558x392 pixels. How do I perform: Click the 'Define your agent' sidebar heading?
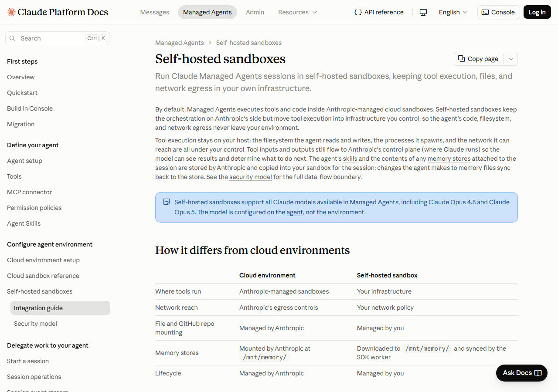(33, 145)
